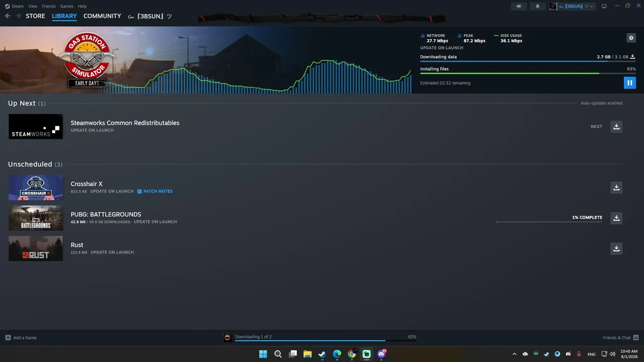The image size is (644, 362).
Task: Open the taskbar clock and date
Action: click(629, 354)
